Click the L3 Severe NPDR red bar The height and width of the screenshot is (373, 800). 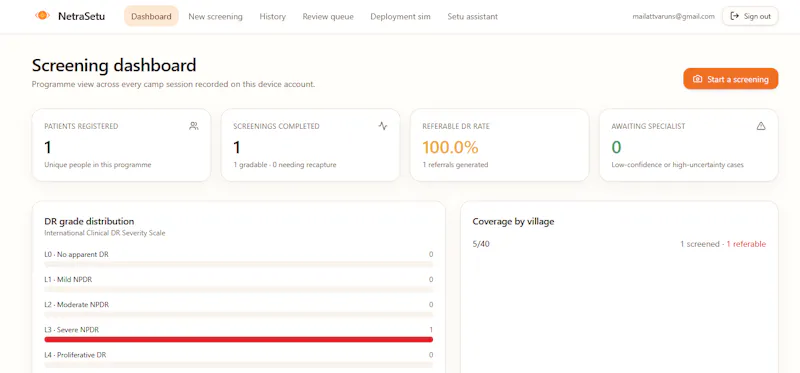[239, 339]
